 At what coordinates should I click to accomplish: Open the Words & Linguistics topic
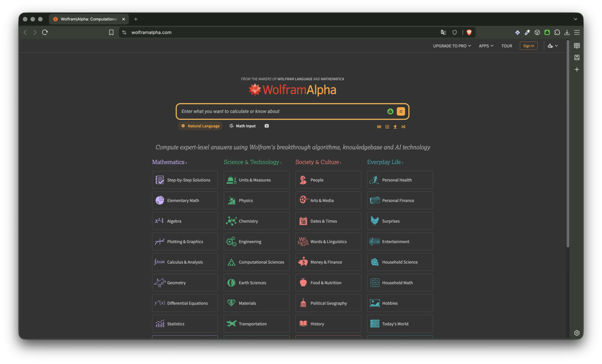pyautogui.click(x=328, y=241)
